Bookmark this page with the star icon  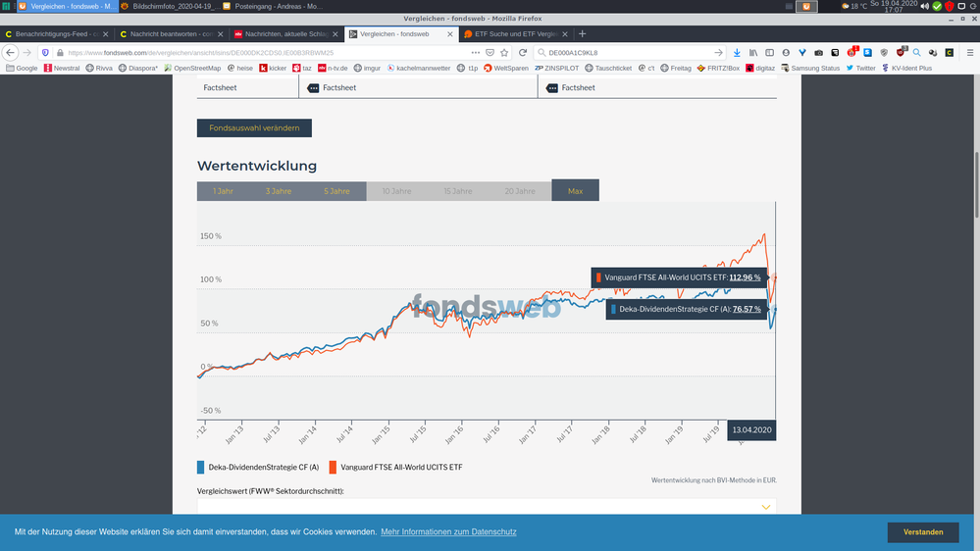(505, 52)
